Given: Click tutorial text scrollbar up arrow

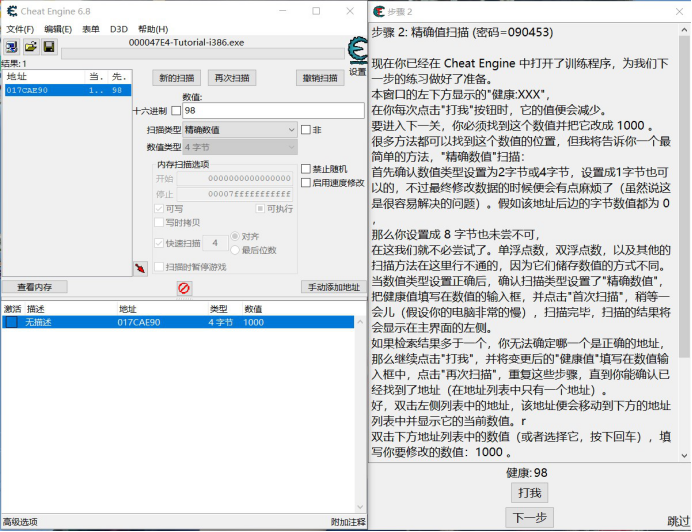Looking at the screenshot, I should click(x=684, y=30).
